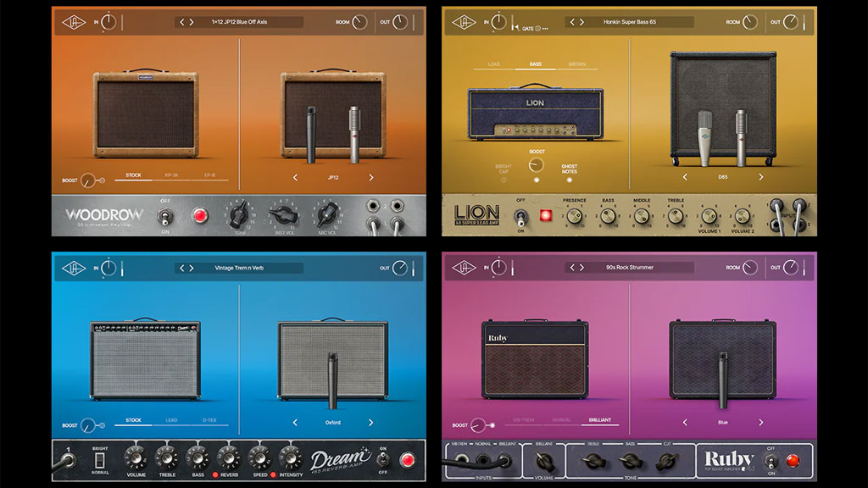Open the Honkin Super Bass 65 preset menu
Viewport: 868px width, 488px height.
coord(630,22)
